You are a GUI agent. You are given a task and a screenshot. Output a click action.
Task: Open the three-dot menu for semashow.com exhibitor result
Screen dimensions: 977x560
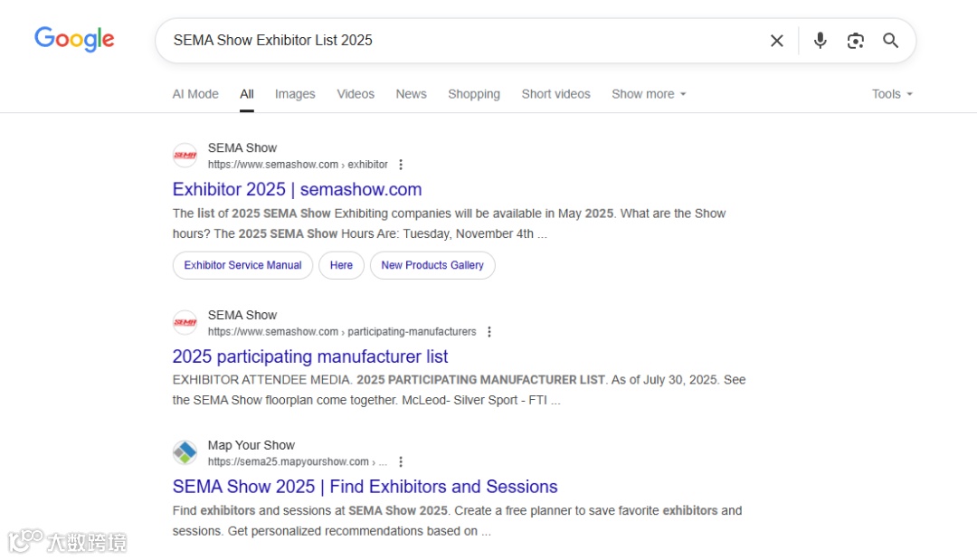(x=401, y=165)
